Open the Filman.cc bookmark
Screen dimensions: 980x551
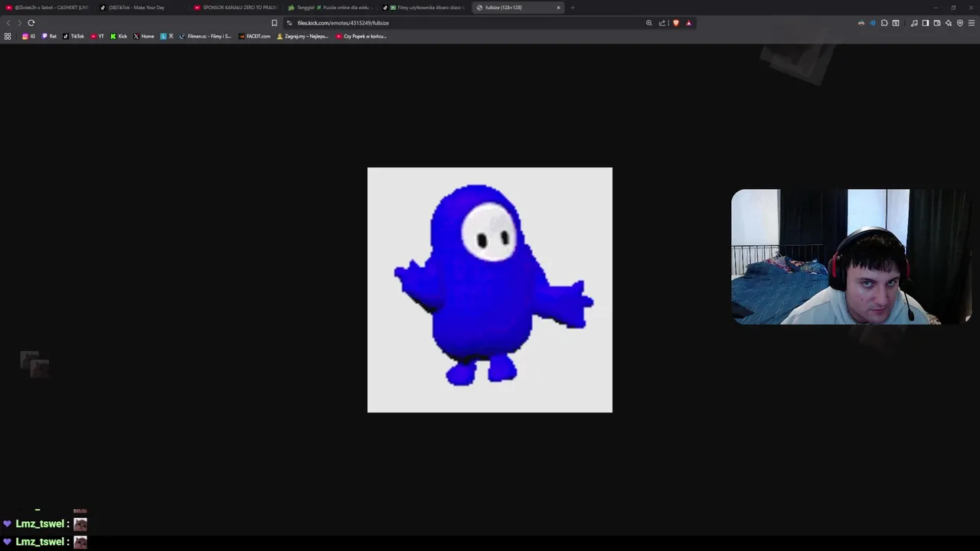[x=205, y=36]
